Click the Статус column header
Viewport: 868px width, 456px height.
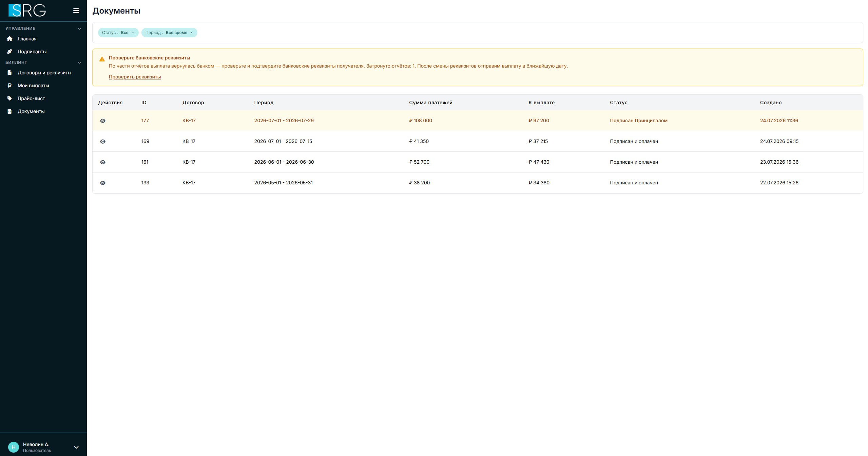[x=618, y=103]
